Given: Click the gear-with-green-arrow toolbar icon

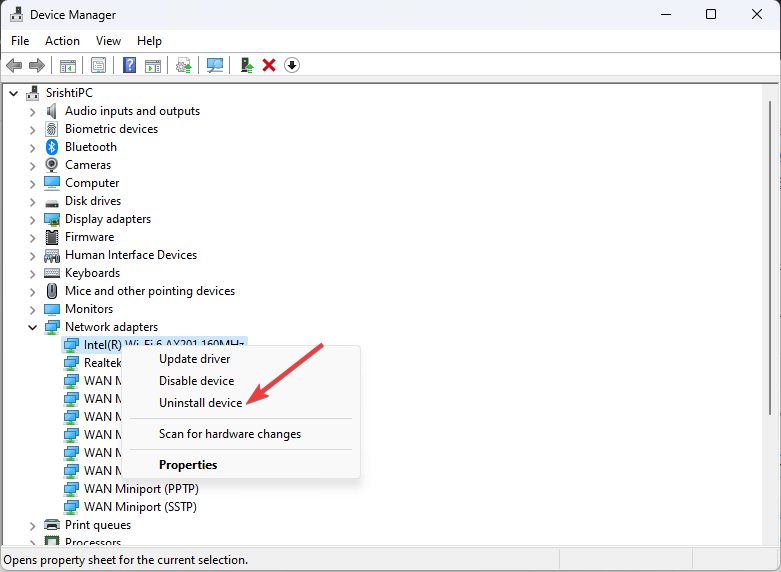Looking at the screenshot, I should [184, 65].
